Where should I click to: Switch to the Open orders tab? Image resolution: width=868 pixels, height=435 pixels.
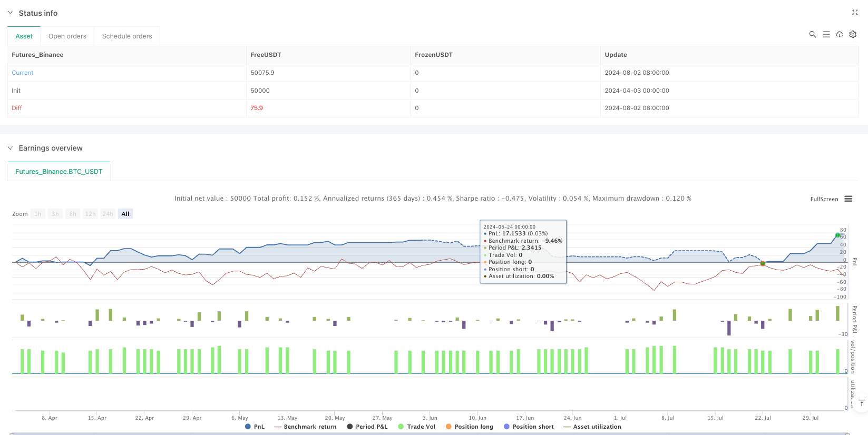coord(67,36)
